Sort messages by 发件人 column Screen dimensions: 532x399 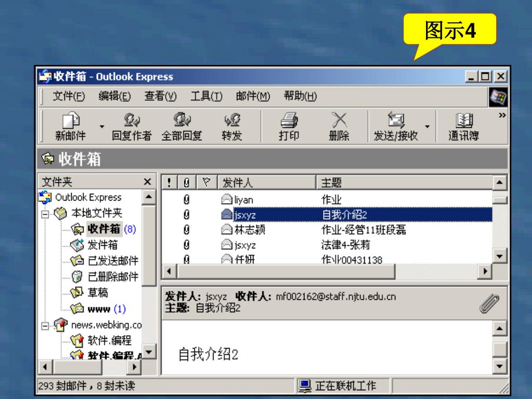[267, 183]
